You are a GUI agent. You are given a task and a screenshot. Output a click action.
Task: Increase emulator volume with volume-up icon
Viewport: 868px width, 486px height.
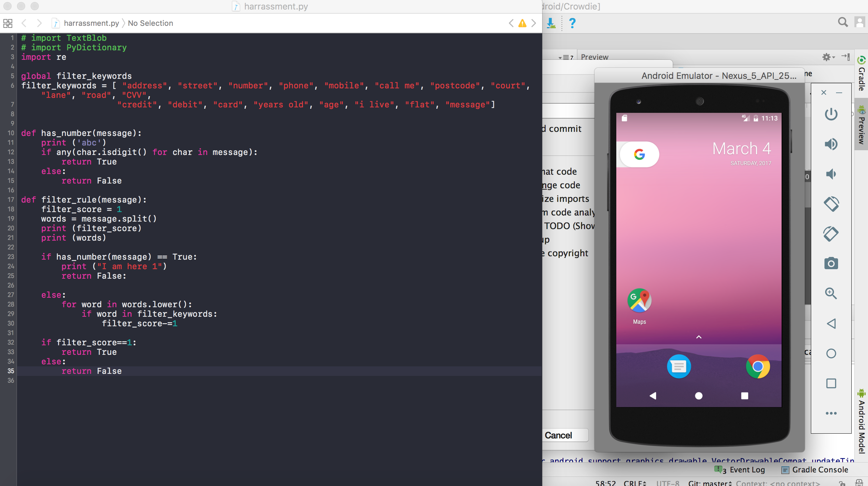click(831, 144)
